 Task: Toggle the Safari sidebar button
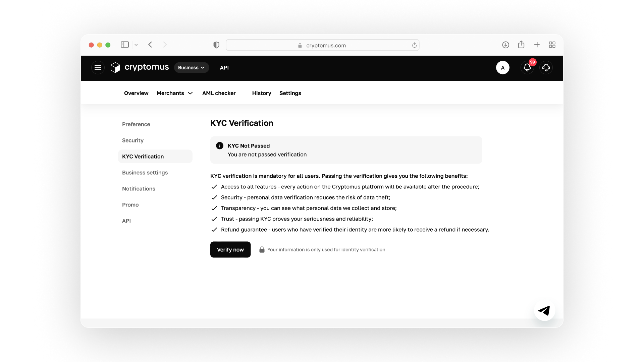coord(125,45)
